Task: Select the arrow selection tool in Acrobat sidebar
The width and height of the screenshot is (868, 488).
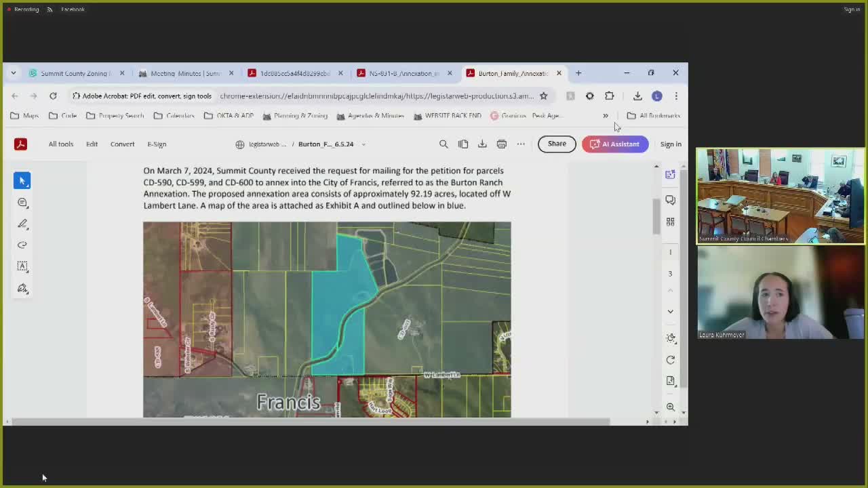Action: [22, 181]
